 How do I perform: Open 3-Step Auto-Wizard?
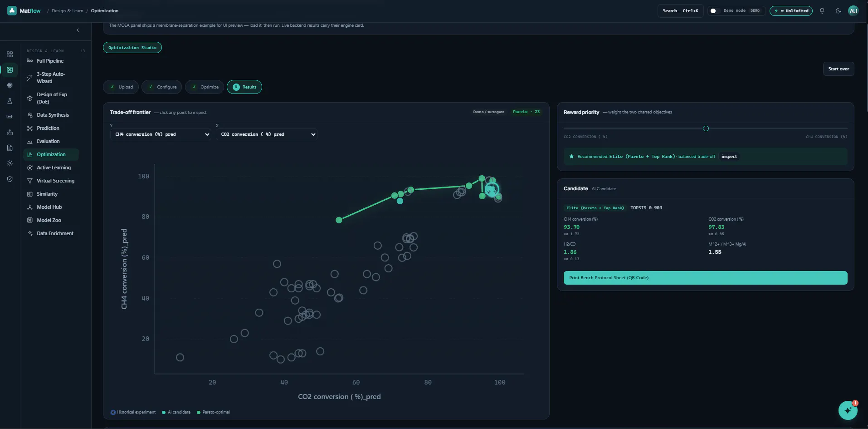(51, 78)
